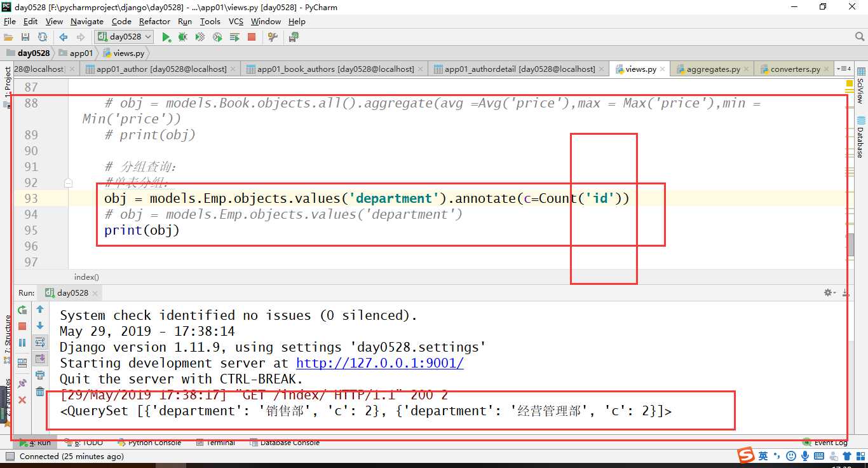The image size is (868, 468).
Task: Switch to app01_author table tab
Action: (161, 69)
